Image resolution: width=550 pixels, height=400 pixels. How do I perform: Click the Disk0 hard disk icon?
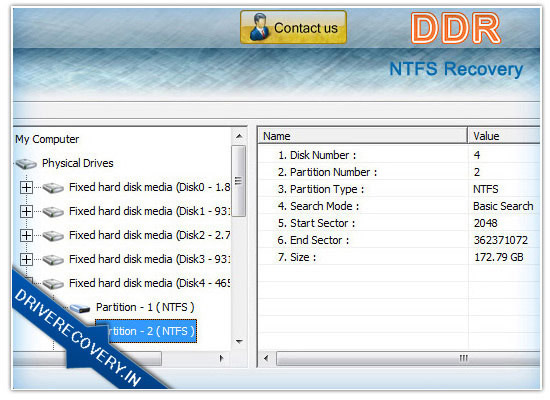coord(53,188)
